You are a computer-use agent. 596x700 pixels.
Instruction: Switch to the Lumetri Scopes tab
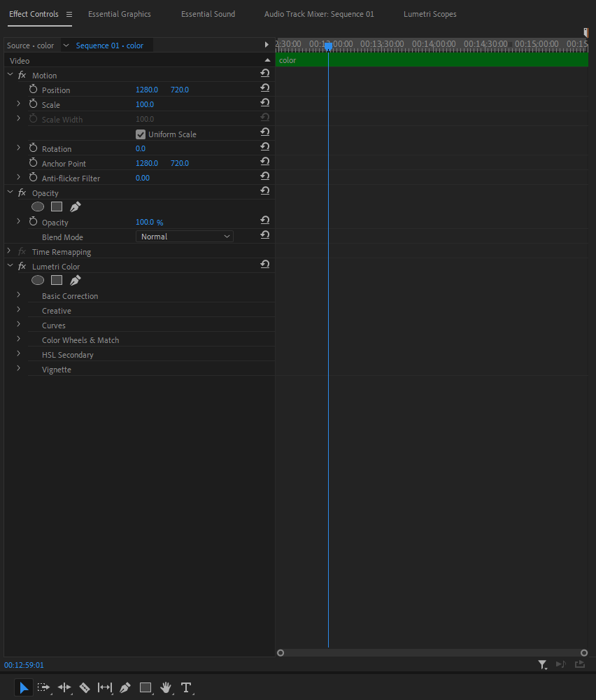(430, 13)
